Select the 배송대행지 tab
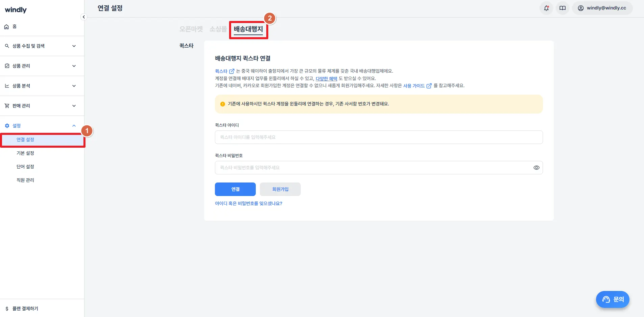Viewport: 644px width, 317px height. (x=248, y=29)
